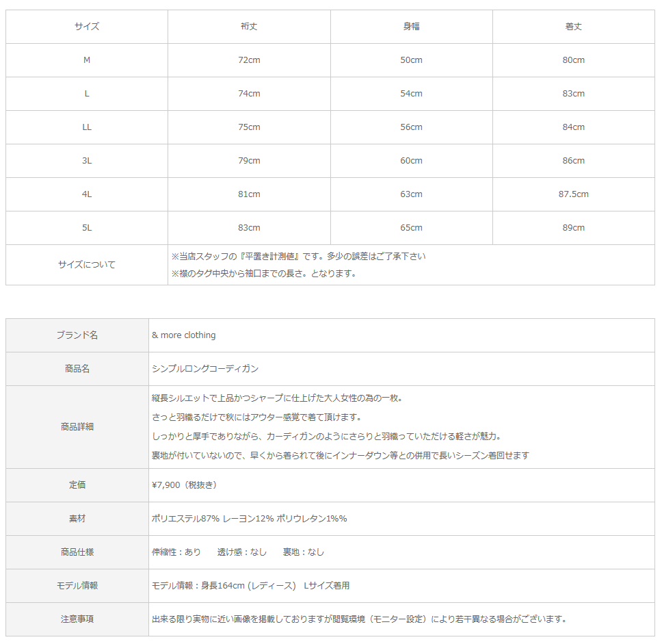Select the 65cm body width cell

click(x=411, y=228)
